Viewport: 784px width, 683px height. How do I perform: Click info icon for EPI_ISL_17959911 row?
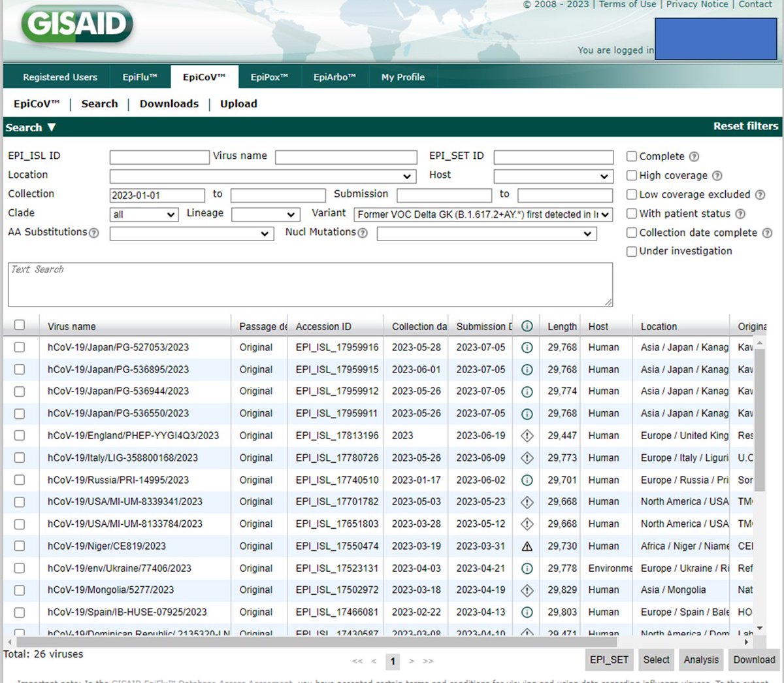(x=527, y=414)
